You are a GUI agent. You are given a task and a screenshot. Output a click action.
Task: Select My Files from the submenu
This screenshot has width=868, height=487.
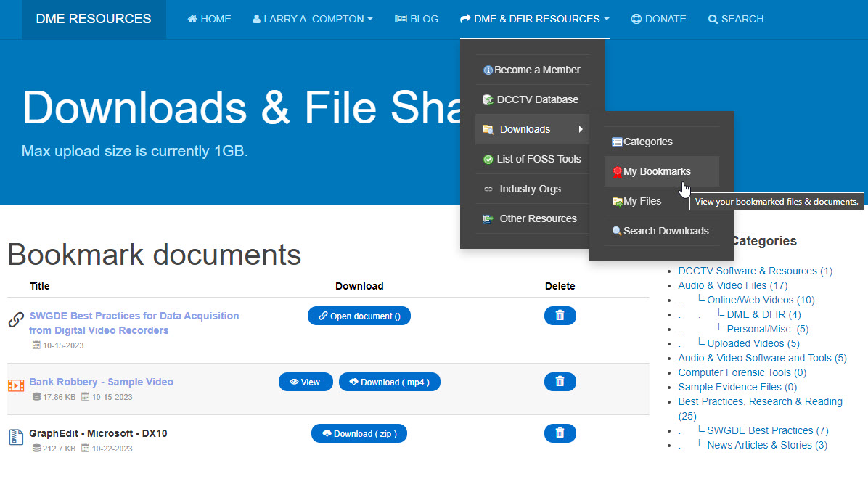(642, 202)
